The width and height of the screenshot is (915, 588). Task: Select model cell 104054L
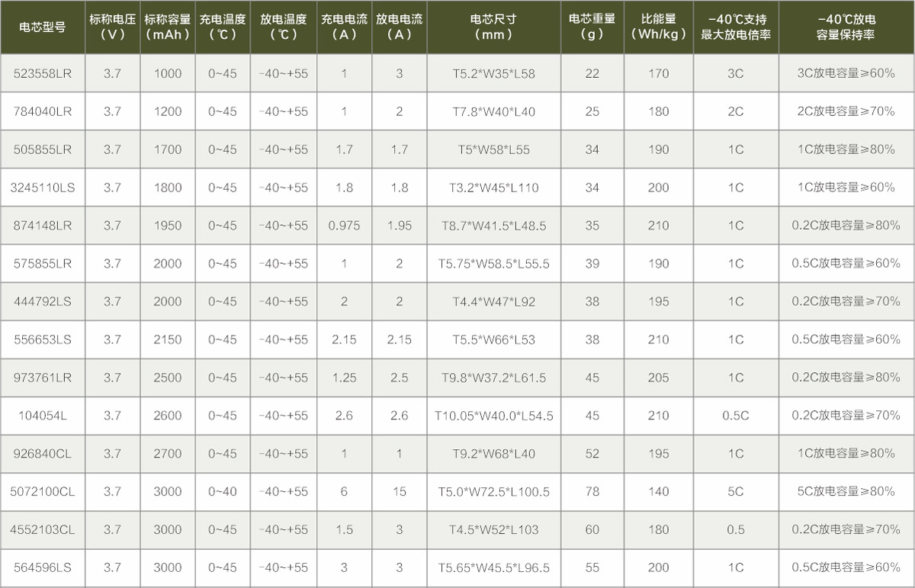pos(43,416)
